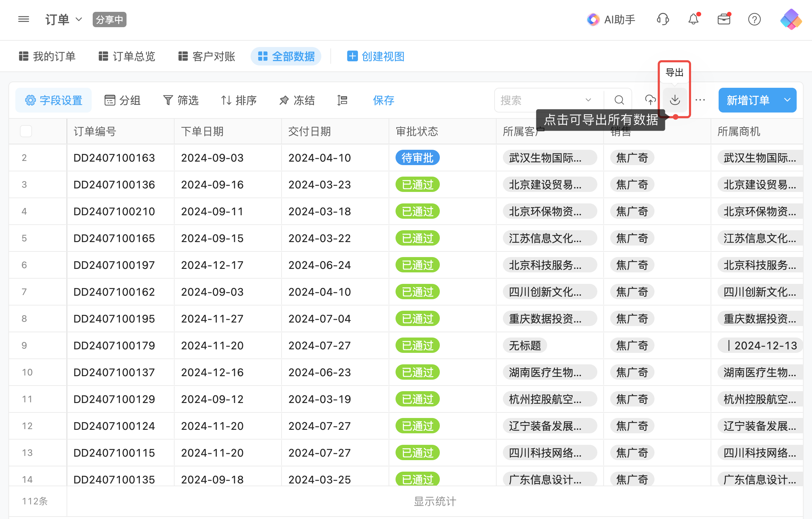Click 已通过 status in row DD2407100137
812x519 pixels.
(x=418, y=372)
